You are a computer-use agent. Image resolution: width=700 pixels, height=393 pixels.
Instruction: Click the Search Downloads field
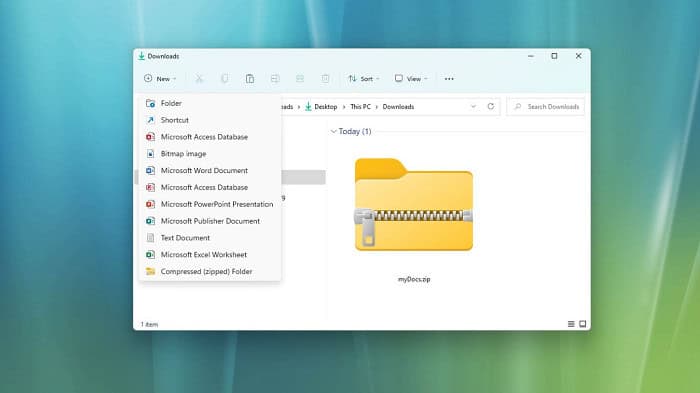[546, 107]
